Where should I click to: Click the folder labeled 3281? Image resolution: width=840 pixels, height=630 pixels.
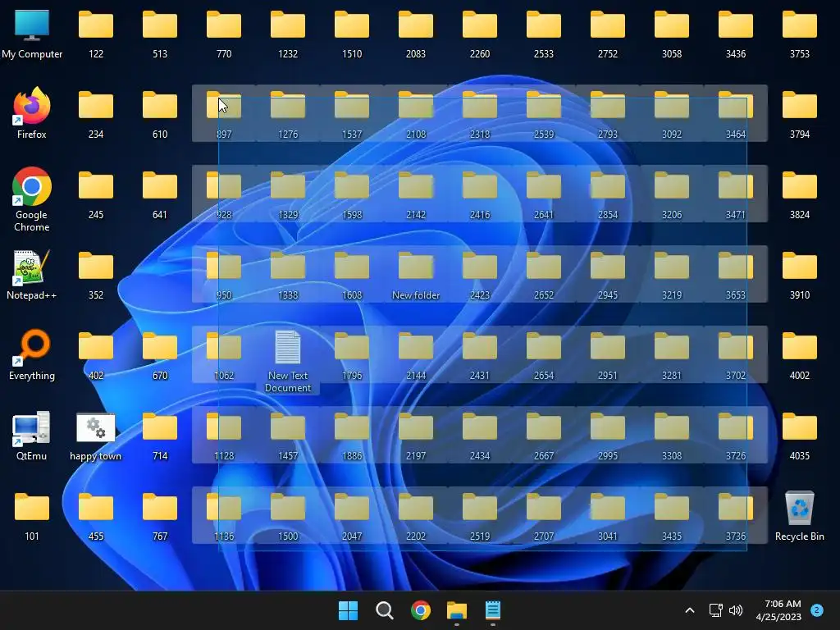click(x=672, y=354)
